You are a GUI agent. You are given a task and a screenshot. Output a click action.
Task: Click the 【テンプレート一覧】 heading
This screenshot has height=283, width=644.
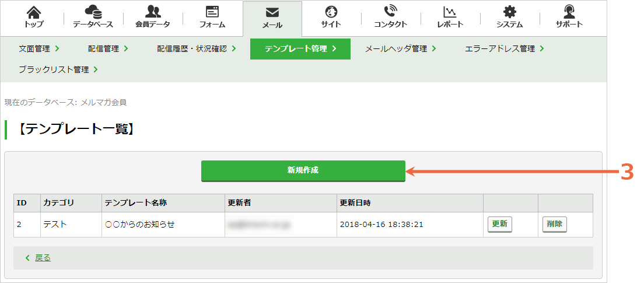click(x=76, y=130)
